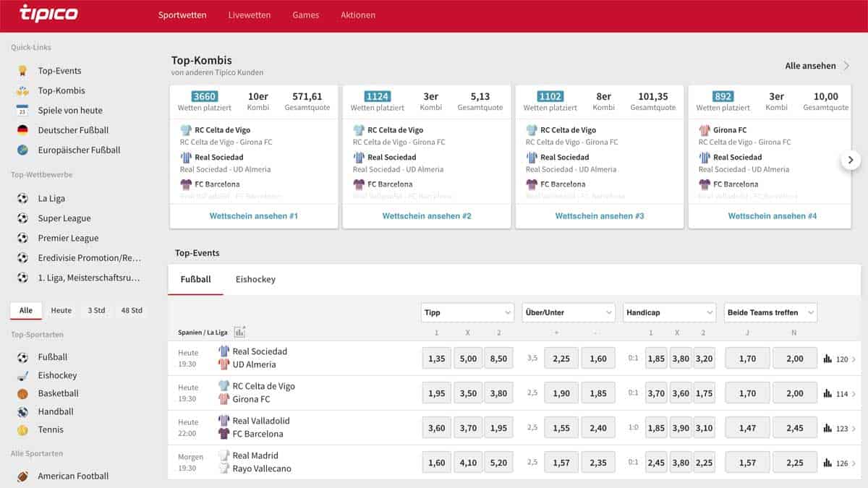This screenshot has width=868, height=488.
Task: Click the Basketball icon in sidebar
Action: tap(22, 393)
